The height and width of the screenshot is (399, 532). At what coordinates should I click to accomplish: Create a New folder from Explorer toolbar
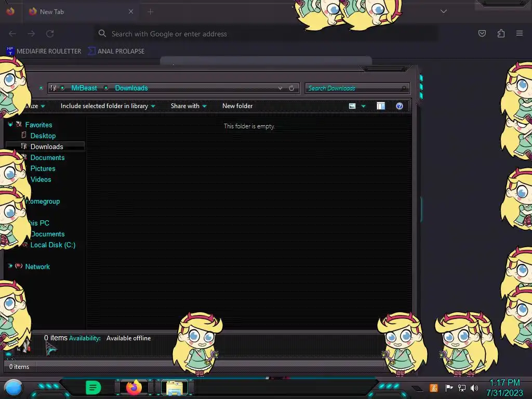(237, 106)
